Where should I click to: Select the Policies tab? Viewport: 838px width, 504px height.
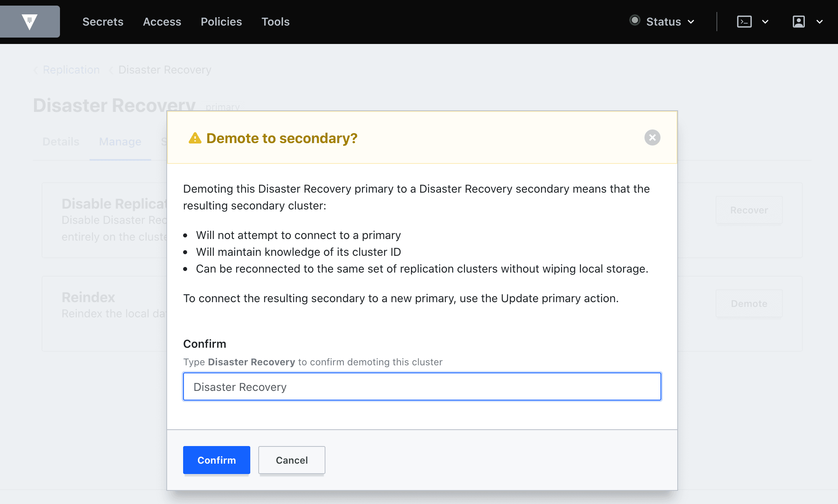tap(221, 22)
